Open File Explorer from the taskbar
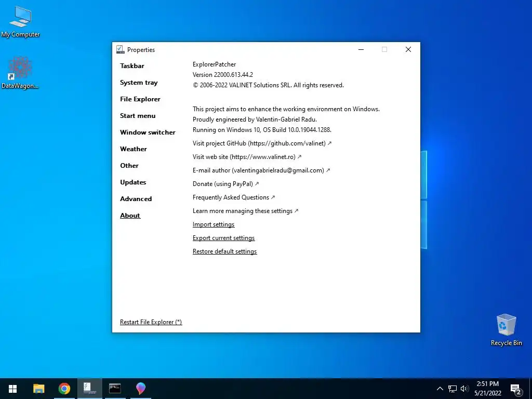Viewport: 532px width, 399px height. tap(38, 389)
